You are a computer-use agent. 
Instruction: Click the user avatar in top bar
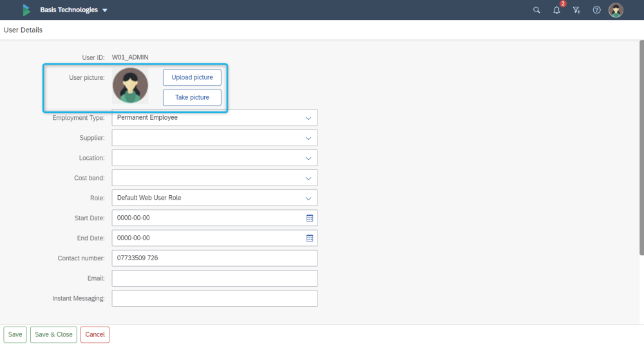(x=616, y=10)
